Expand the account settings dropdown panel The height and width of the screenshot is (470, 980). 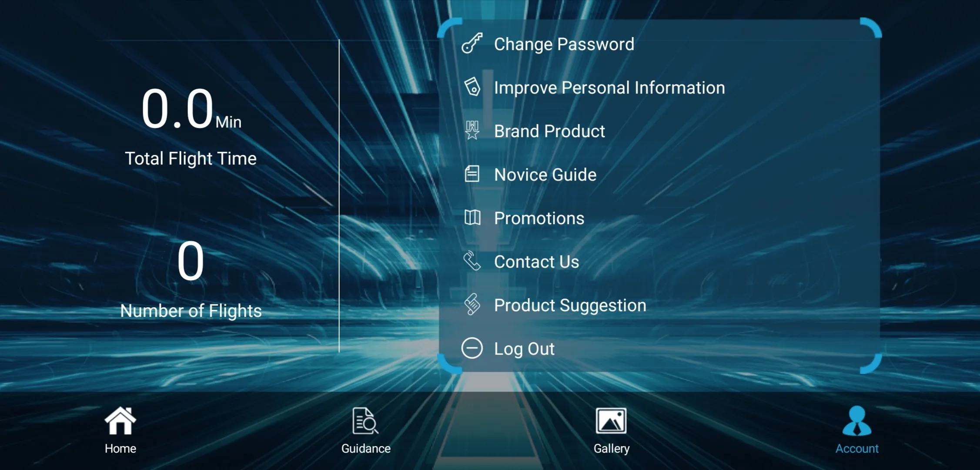tap(857, 429)
